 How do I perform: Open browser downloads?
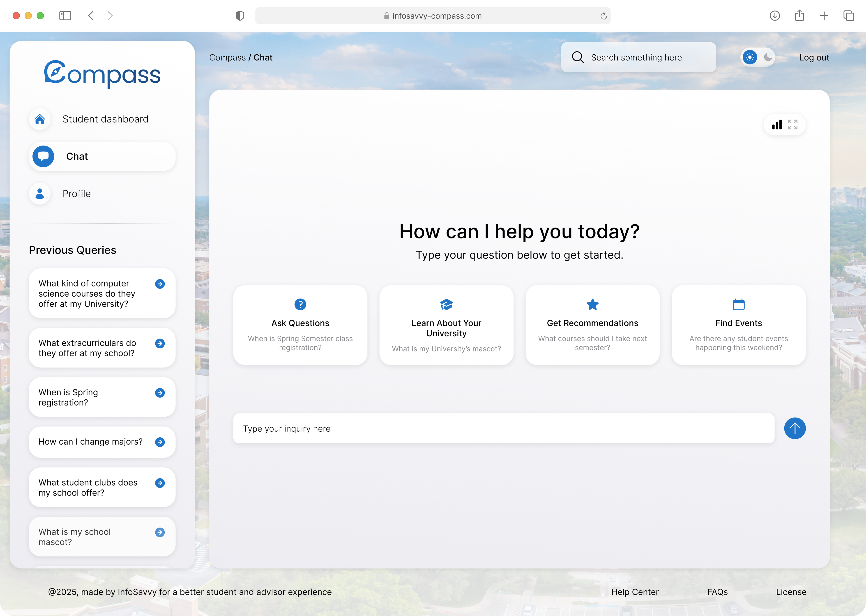[775, 16]
